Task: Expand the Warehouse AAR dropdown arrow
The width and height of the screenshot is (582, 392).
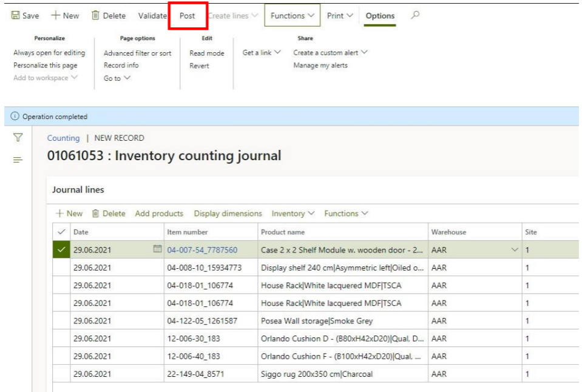Action: tap(516, 250)
